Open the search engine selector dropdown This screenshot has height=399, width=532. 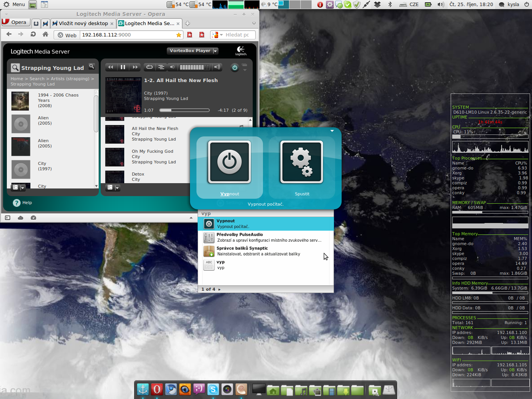[217, 35]
